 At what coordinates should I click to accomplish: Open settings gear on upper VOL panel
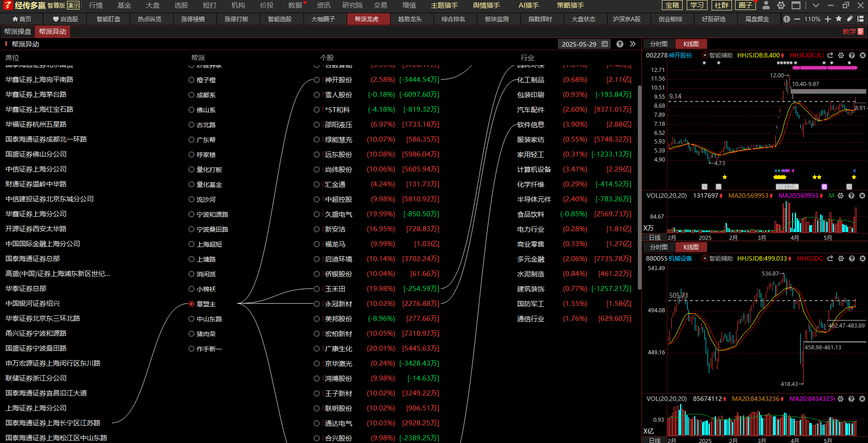coord(840,195)
